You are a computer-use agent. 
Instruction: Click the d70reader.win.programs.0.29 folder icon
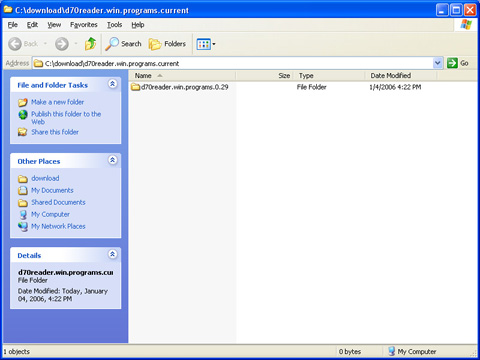[135, 87]
